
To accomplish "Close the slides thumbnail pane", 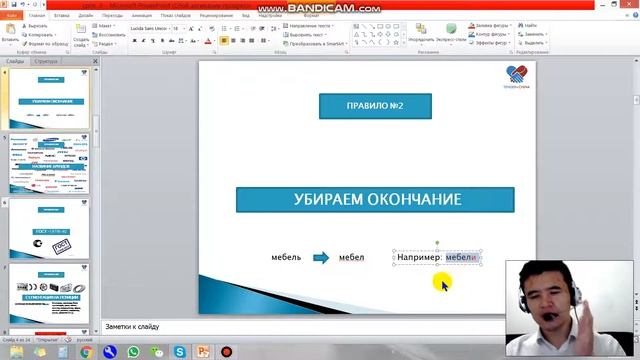I will [95, 61].
